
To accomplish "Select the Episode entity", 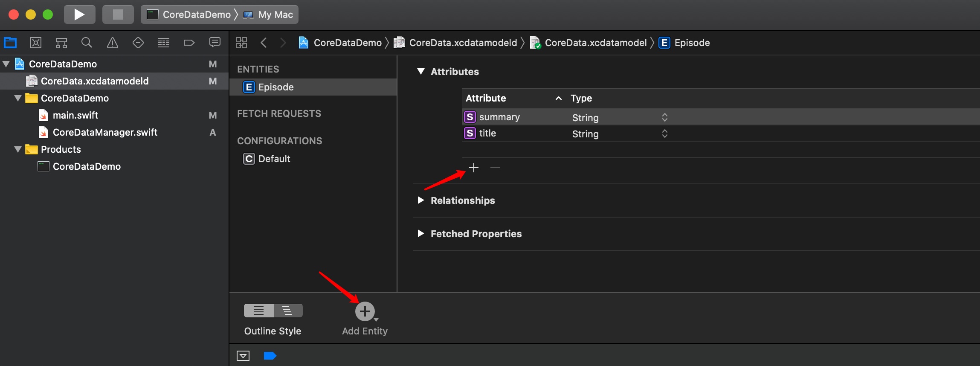I will coord(313,87).
